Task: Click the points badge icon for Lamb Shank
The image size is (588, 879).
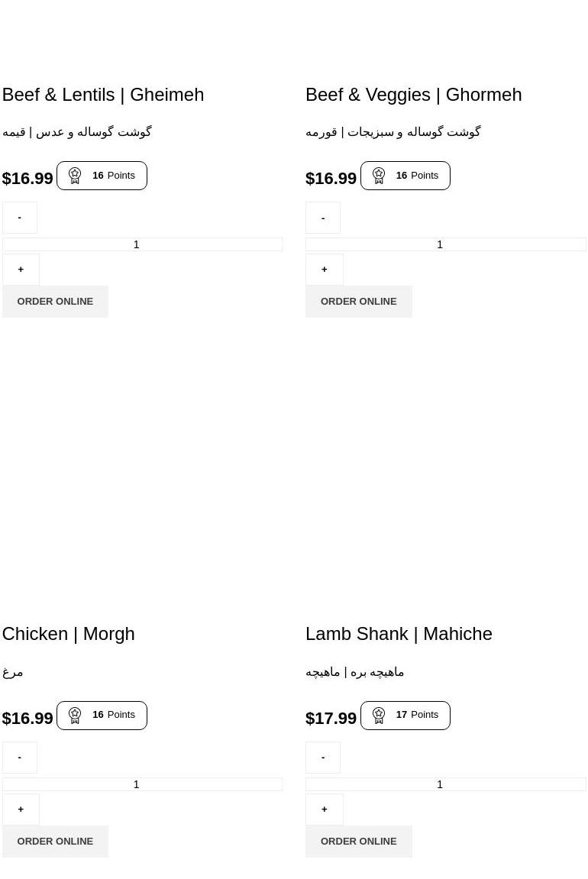Action: pos(379,716)
